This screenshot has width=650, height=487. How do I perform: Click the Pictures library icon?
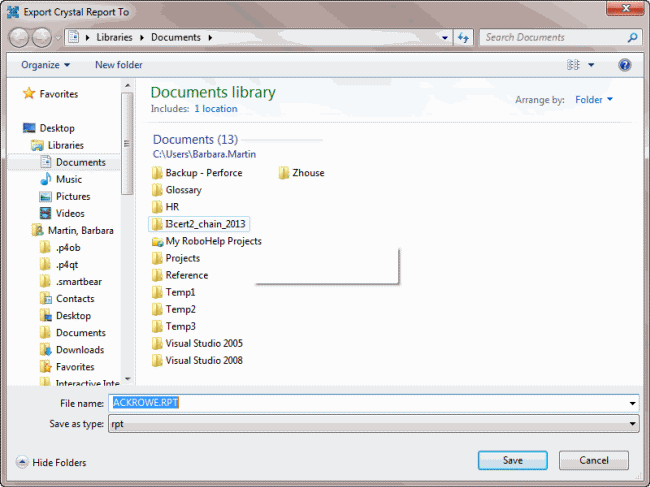pos(46,196)
